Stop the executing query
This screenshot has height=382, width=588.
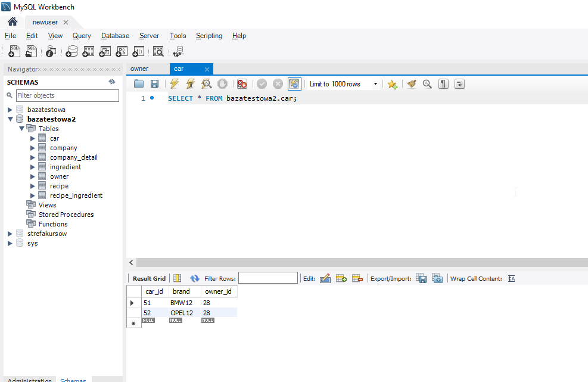point(222,83)
